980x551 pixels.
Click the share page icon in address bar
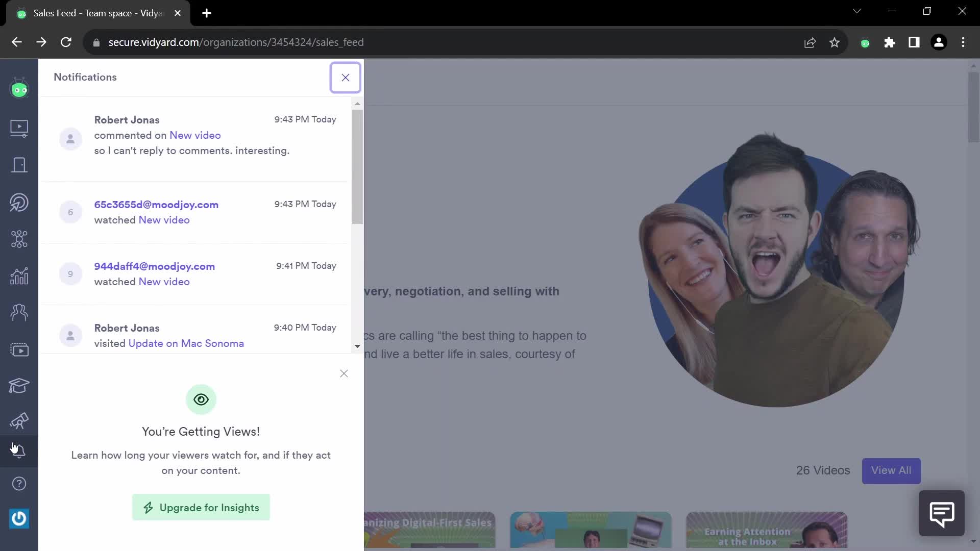click(x=810, y=43)
